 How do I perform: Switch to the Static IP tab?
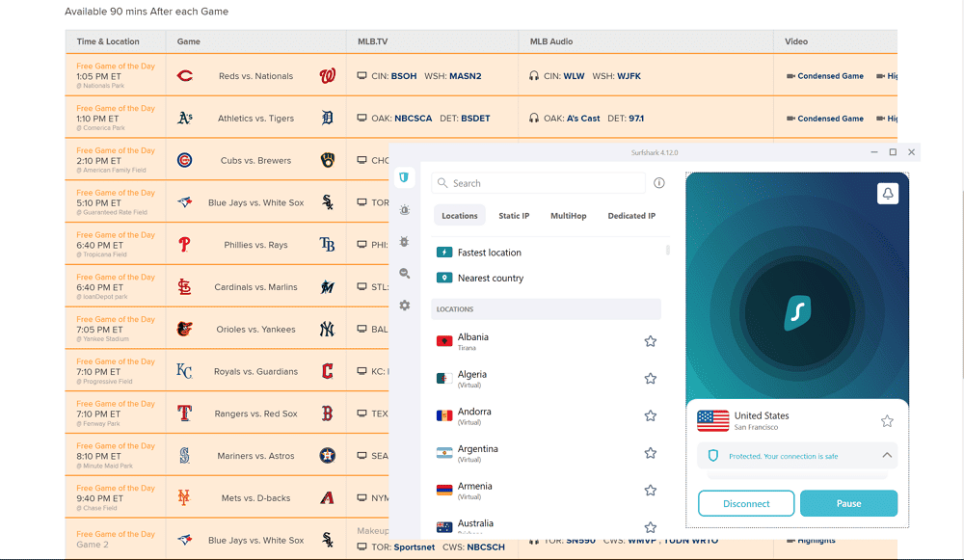514,216
